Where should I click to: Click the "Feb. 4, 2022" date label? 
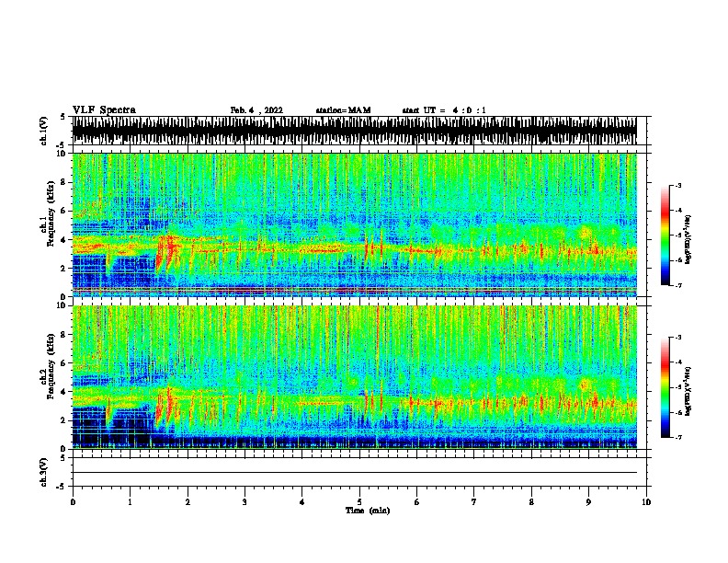pos(256,110)
